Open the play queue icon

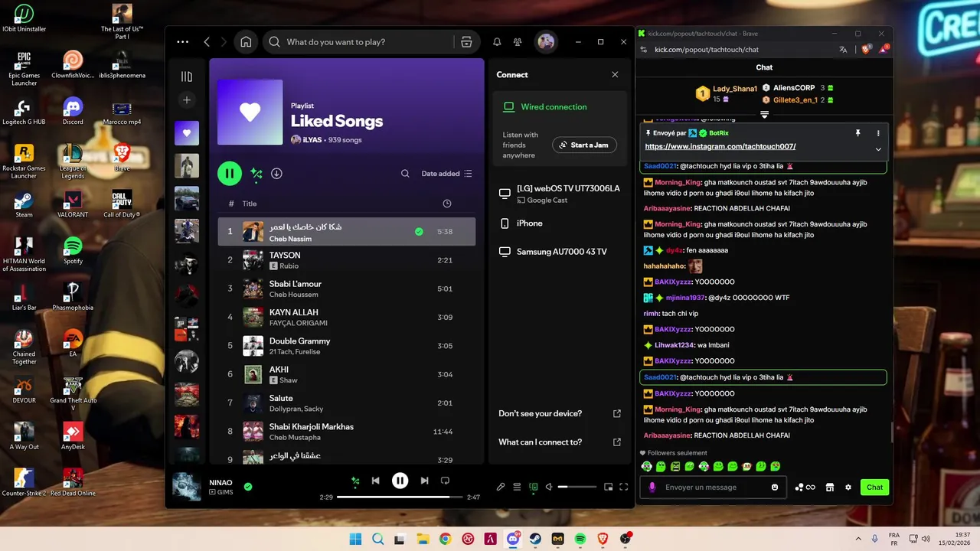pyautogui.click(x=517, y=487)
